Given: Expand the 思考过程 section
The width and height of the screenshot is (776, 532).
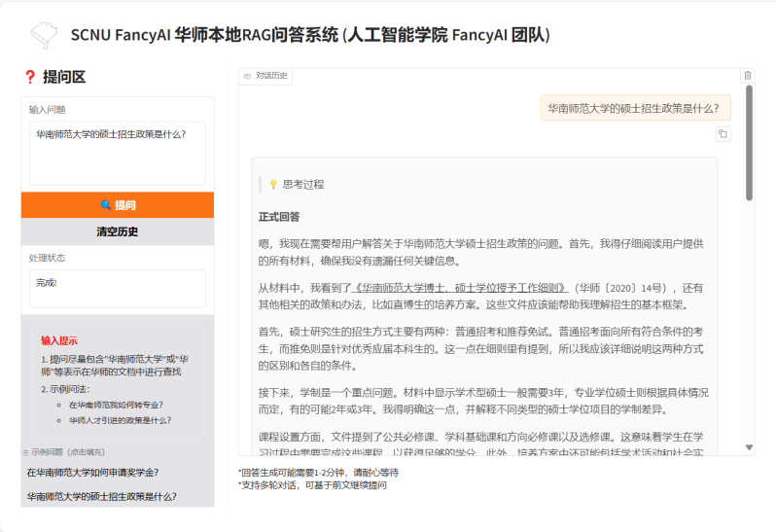Looking at the screenshot, I should click(302, 184).
